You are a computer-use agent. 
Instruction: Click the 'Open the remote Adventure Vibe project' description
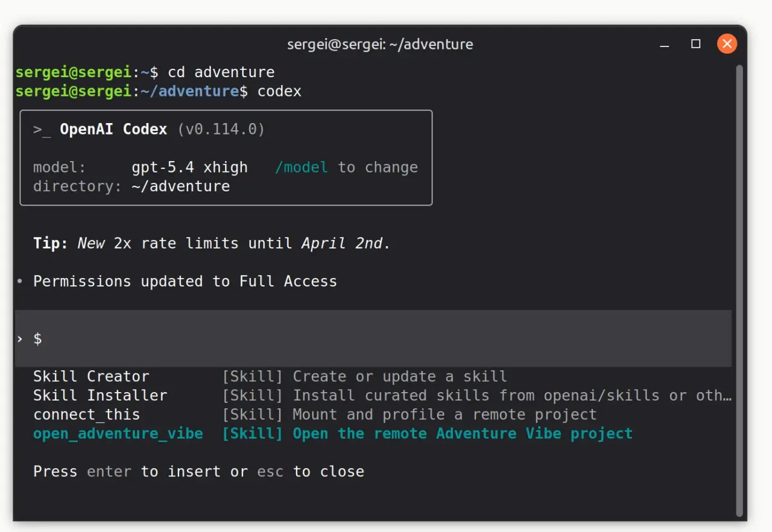(x=462, y=434)
